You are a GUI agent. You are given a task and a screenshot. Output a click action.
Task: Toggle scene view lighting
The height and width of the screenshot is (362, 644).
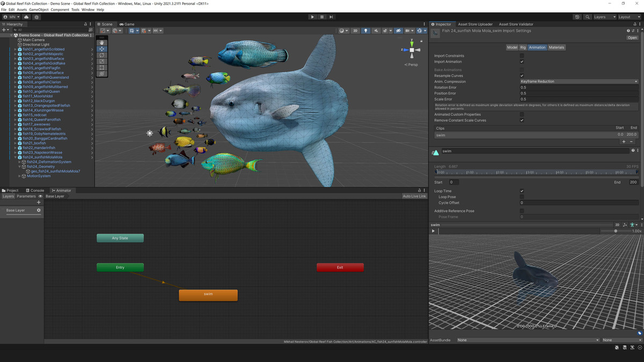pos(366,31)
